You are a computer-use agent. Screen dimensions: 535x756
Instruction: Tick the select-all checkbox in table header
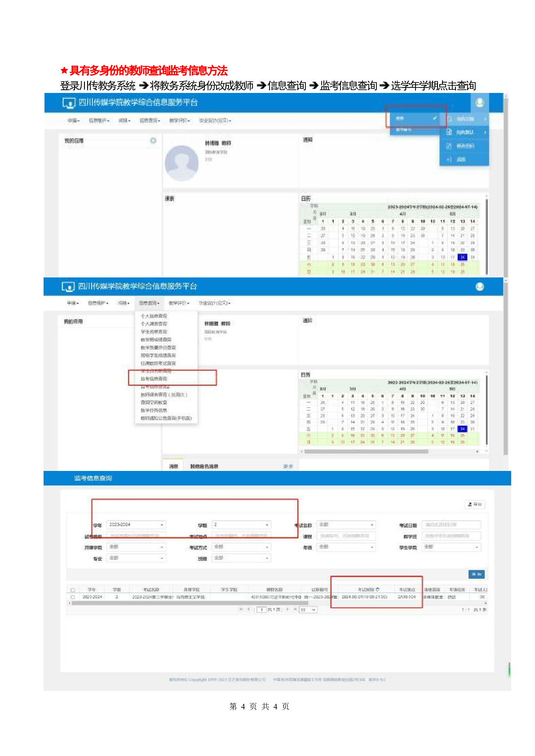point(73,590)
